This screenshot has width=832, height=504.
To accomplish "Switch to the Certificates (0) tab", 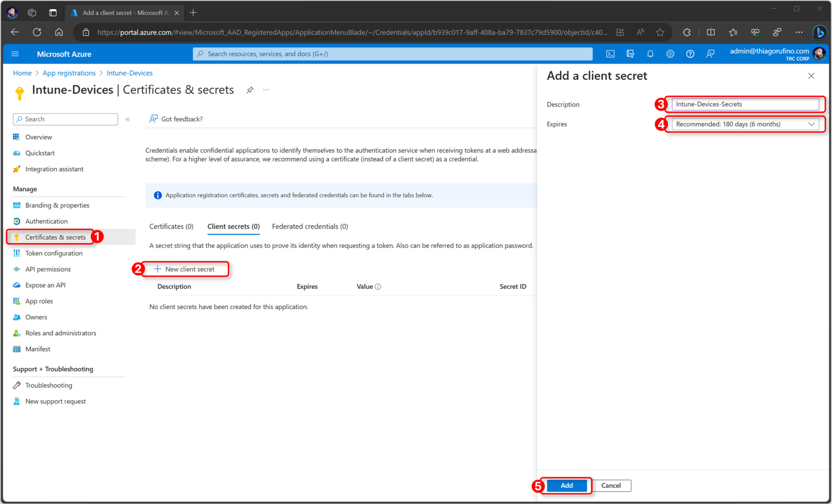I will [171, 227].
